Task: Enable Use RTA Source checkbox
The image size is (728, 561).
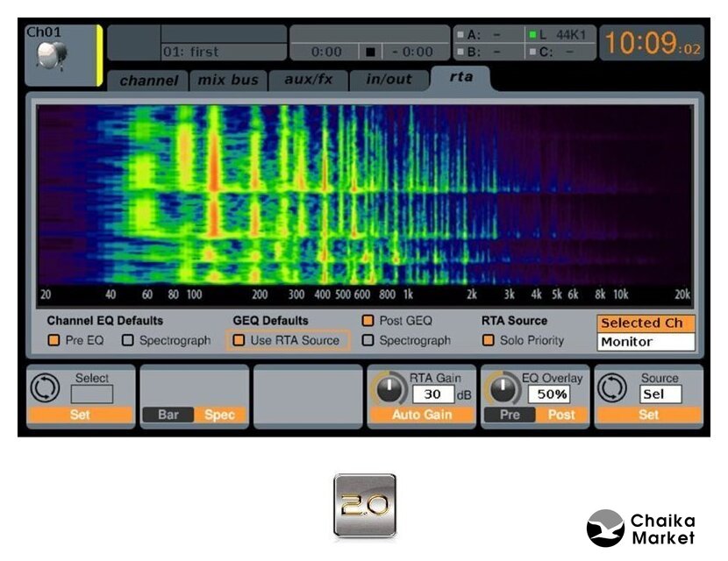Action: coord(239,340)
